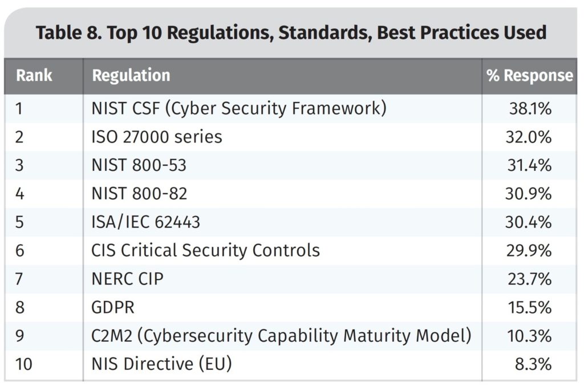This screenshot has height=392, width=584.
Task: Click the Table 8 title text
Action: (x=291, y=32)
